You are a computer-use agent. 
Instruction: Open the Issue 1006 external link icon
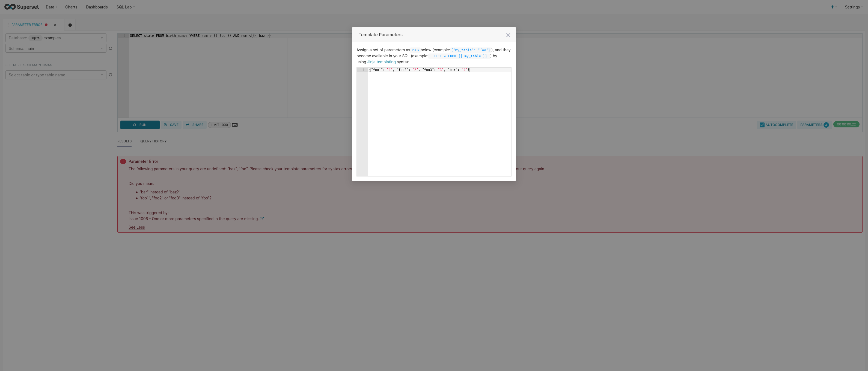262,219
